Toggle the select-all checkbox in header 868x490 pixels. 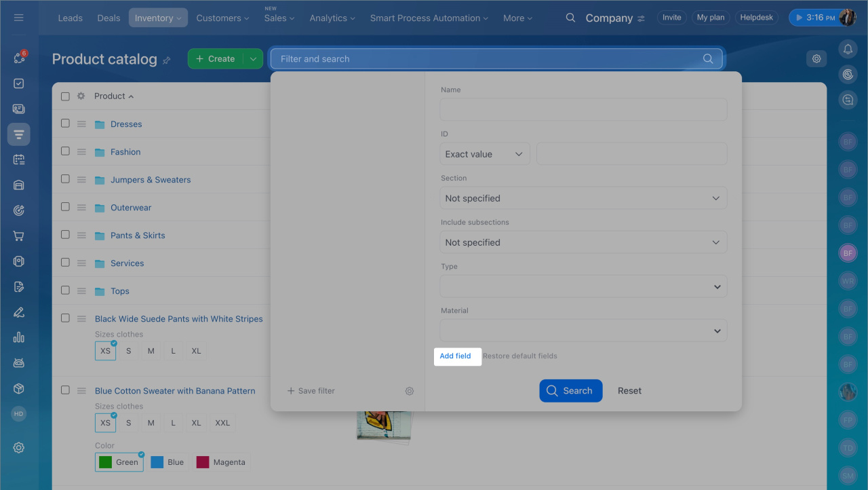[x=65, y=96]
